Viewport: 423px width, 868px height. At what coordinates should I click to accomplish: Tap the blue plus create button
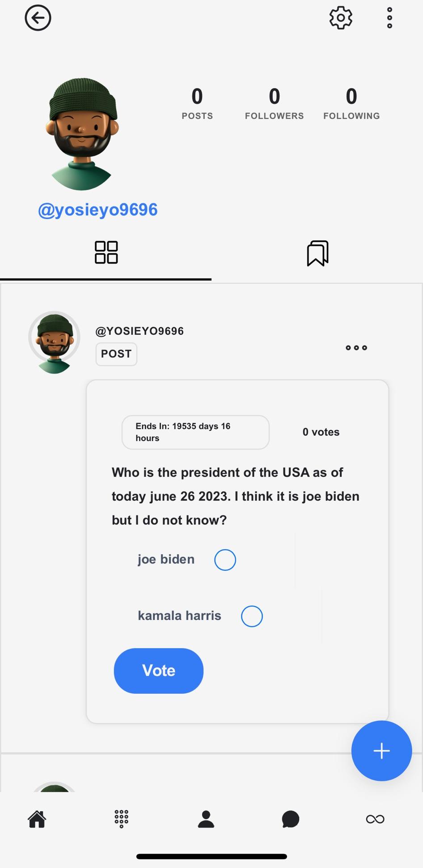click(x=381, y=751)
